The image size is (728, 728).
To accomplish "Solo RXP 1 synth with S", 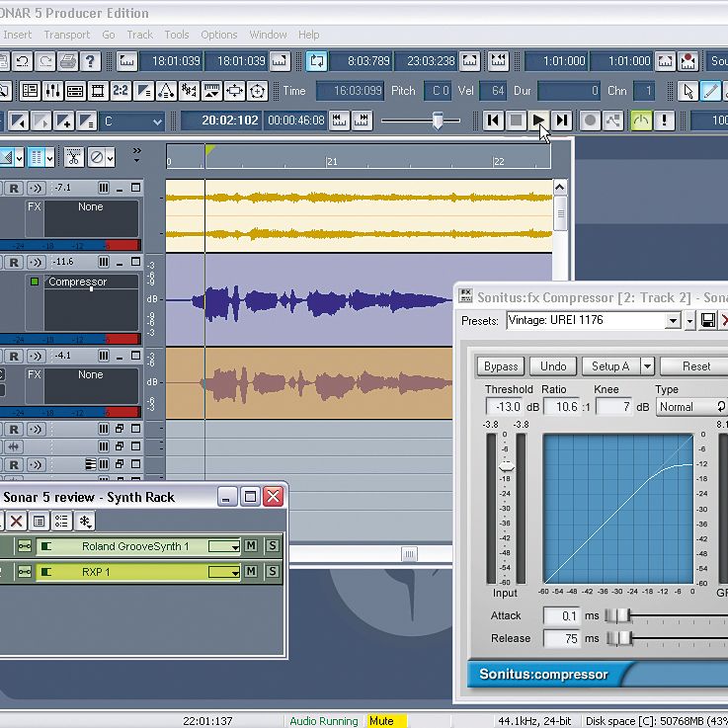I will [273, 571].
